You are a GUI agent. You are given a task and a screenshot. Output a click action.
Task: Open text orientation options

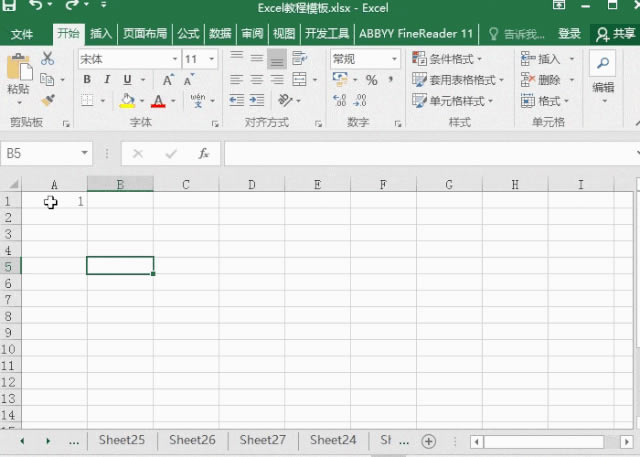coord(285,100)
